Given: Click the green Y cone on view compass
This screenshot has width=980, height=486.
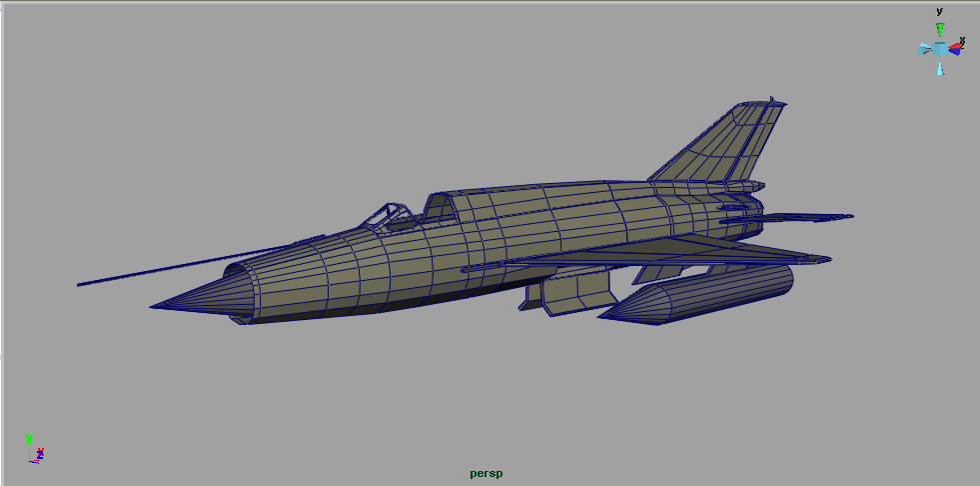Looking at the screenshot, I should (939, 30).
